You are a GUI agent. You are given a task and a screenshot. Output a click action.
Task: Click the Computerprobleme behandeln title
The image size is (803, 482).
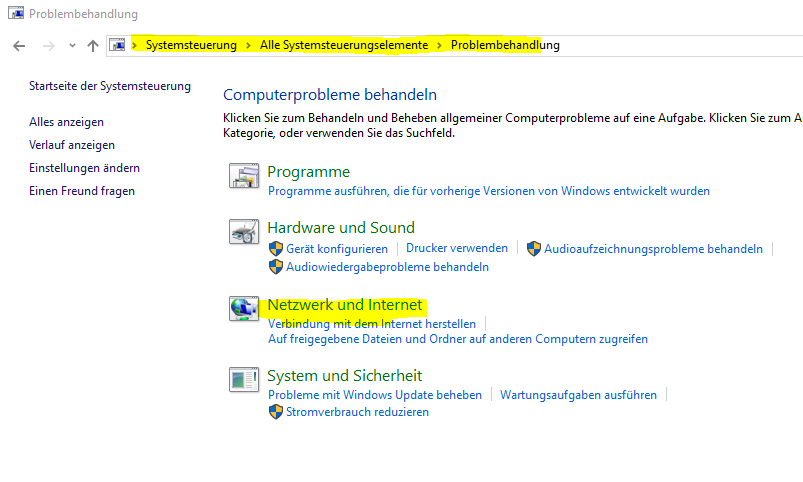tap(330, 95)
